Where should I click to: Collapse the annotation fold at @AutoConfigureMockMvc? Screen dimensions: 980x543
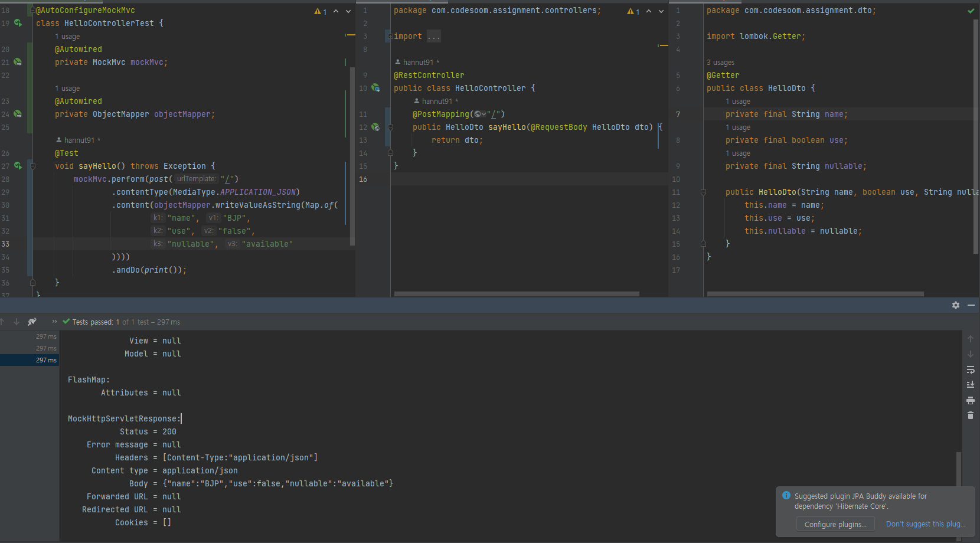32,11
